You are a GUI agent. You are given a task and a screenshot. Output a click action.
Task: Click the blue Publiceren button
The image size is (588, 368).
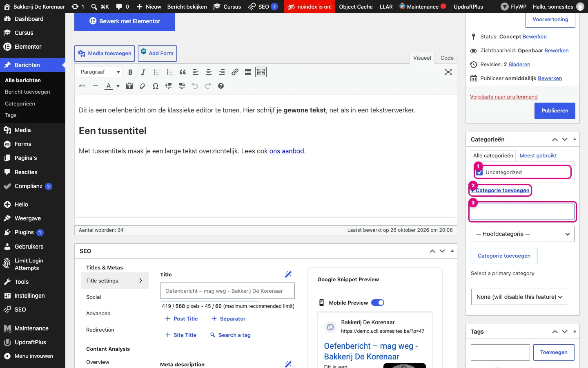pos(555,111)
